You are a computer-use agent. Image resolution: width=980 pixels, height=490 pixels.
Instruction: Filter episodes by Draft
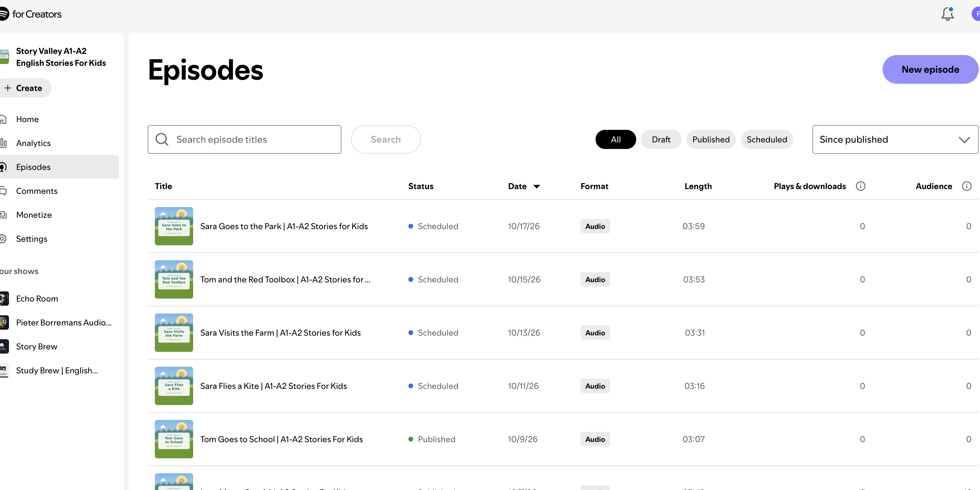pos(661,139)
